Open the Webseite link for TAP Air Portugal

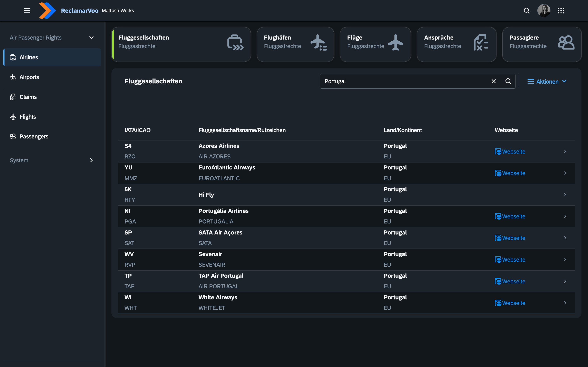pos(510,281)
